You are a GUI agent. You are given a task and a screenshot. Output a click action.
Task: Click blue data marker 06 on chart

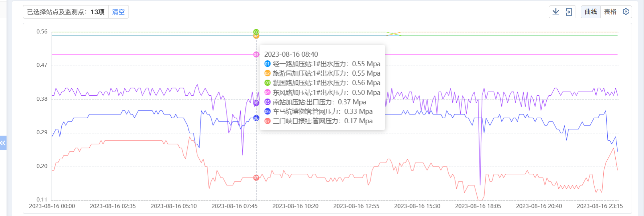tap(256, 118)
